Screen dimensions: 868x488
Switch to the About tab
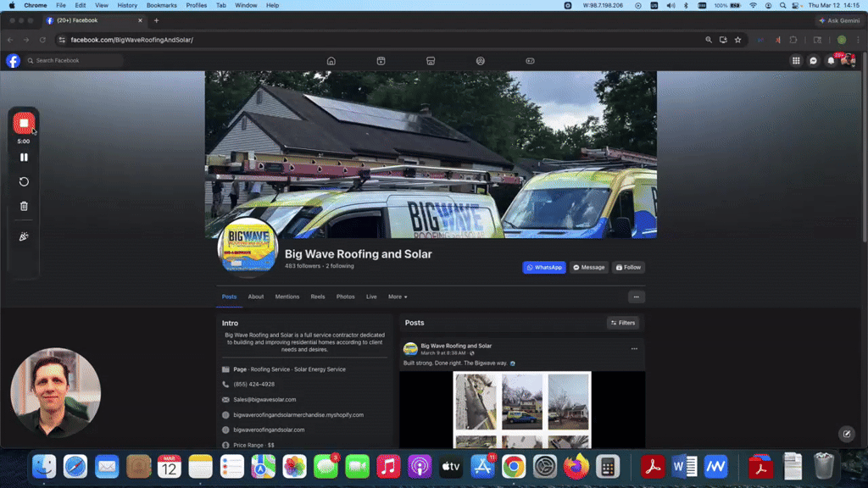(x=256, y=297)
